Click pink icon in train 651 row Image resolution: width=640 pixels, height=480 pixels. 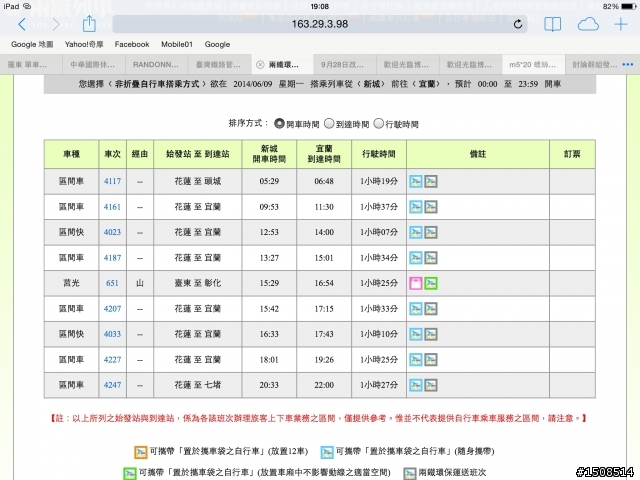(x=416, y=283)
